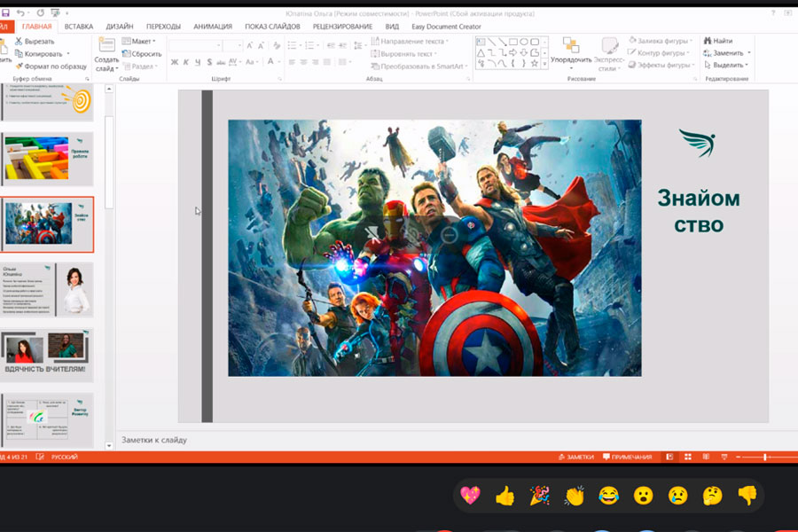Switch to the Анимация ribbon tab

click(212, 27)
